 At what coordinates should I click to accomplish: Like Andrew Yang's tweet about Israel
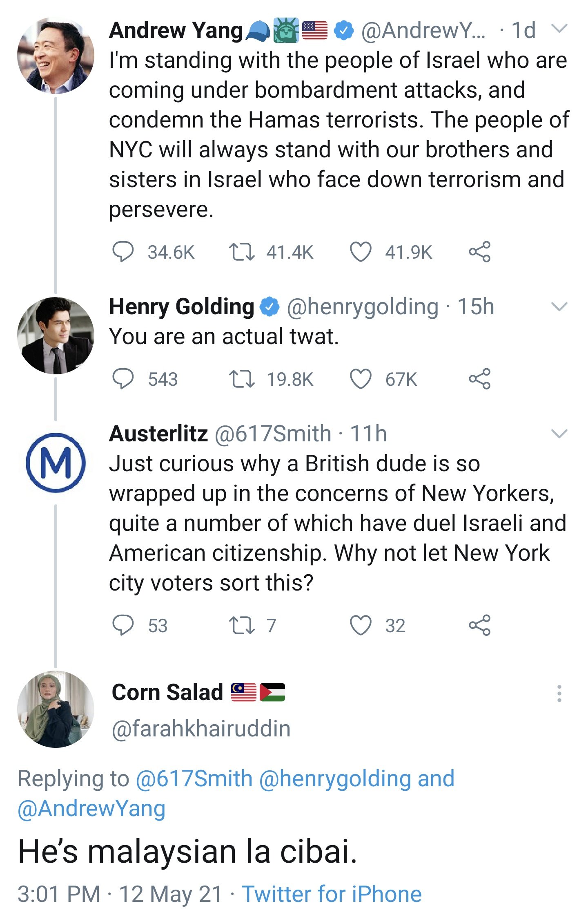[x=361, y=251]
